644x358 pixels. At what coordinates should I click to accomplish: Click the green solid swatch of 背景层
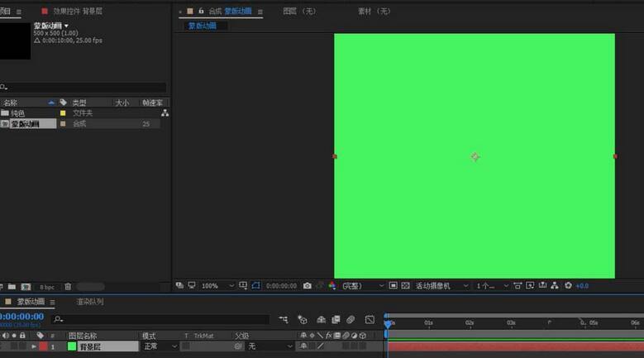coord(72,346)
